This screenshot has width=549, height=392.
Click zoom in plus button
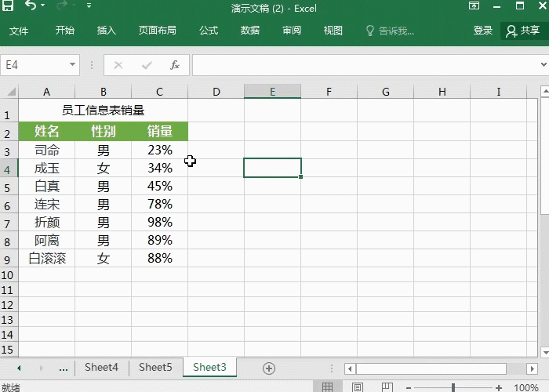click(499, 388)
